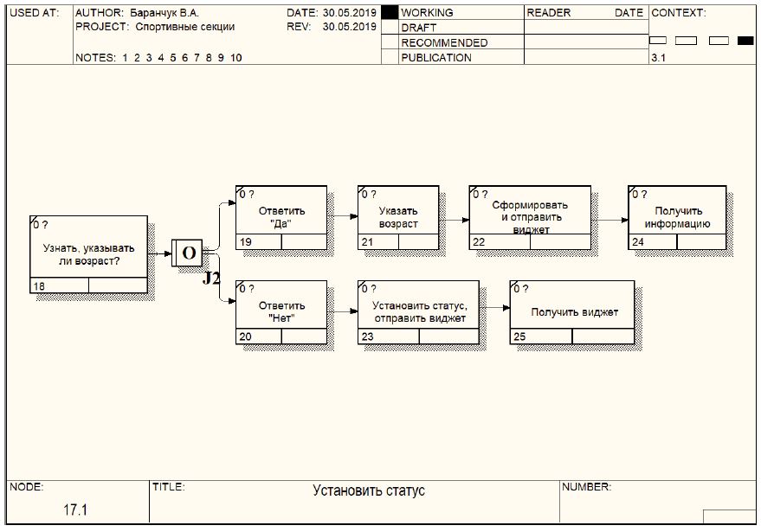
Task: Click the "Получить виджет" activity box
Action: point(571,311)
